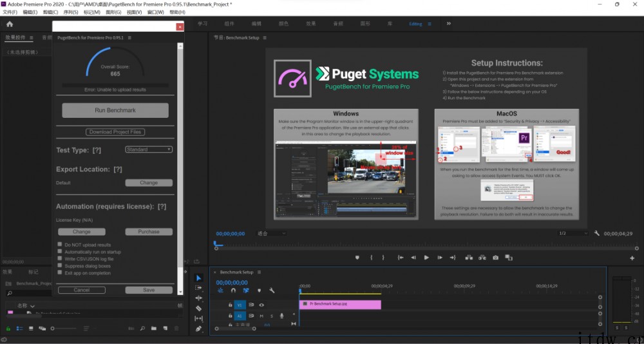Select the Razor tool
The width and height of the screenshot is (644, 344).
(x=199, y=308)
